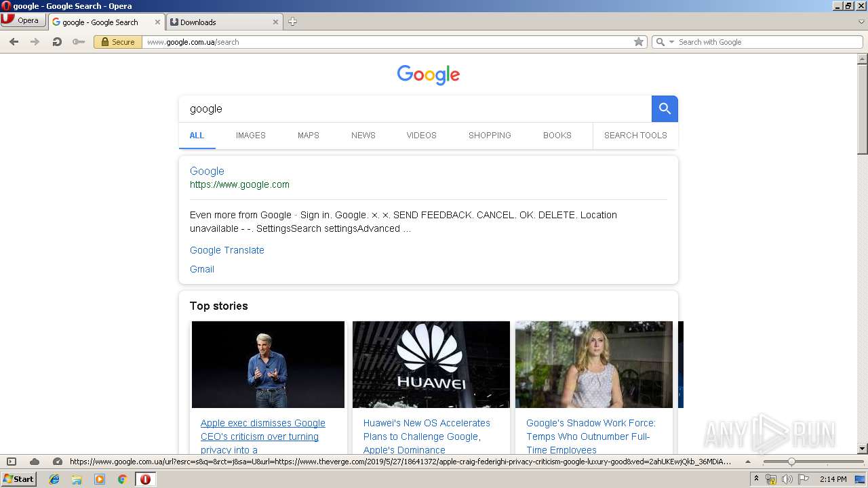Screen dimensions: 868x488
Task: Go back with the back arrow
Action: click(14, 42)
